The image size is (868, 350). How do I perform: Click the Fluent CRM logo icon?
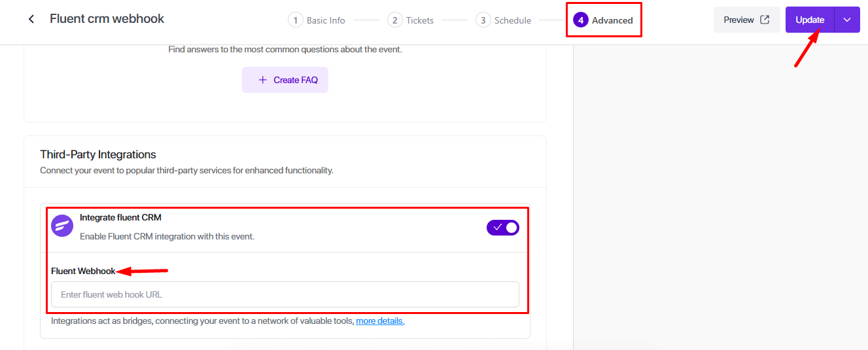pos(62,226)
